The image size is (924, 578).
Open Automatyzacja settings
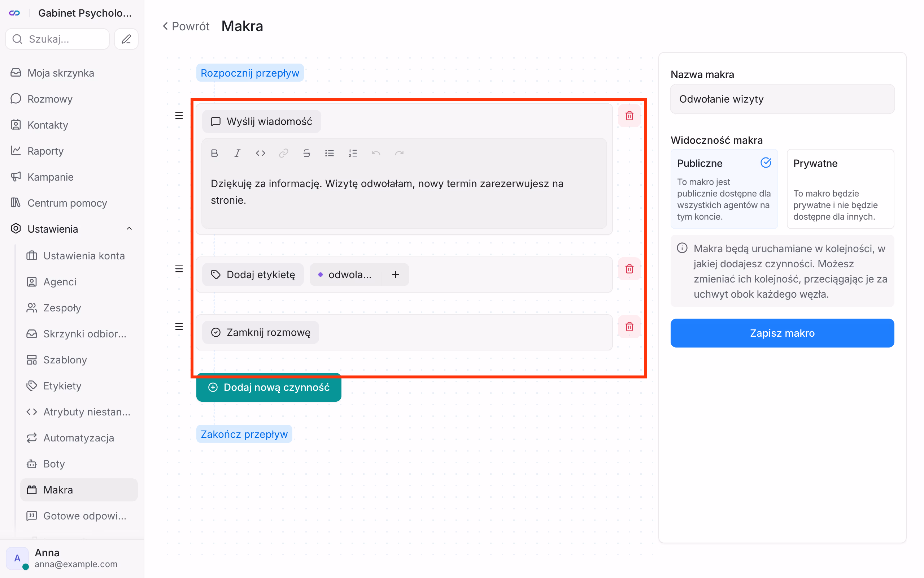click(79, 438)
